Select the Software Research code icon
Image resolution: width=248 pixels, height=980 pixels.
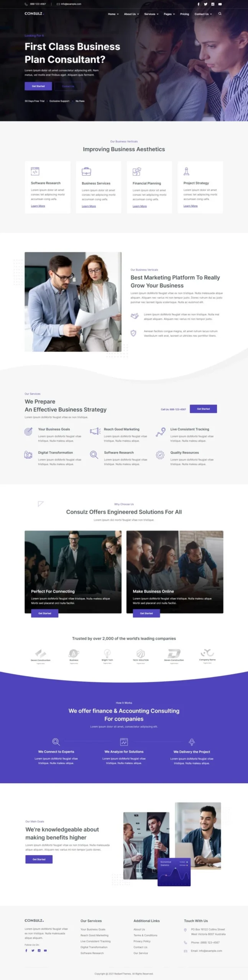pyautogui.click(x=35, y=171)
